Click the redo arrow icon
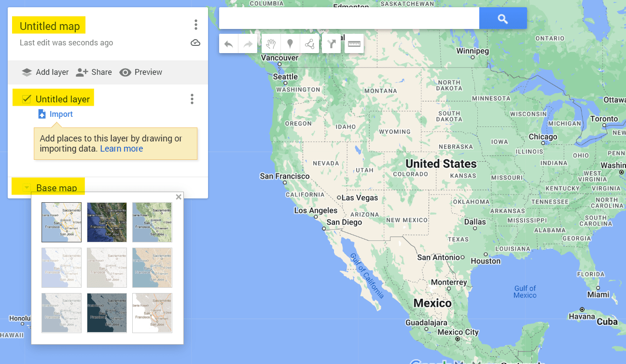 [x=248, y=44]
